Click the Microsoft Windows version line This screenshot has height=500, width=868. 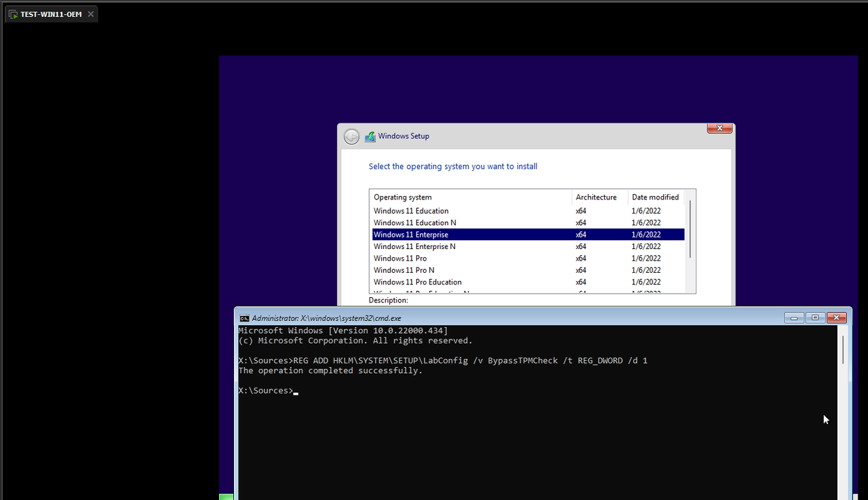(x=343, y=330)
